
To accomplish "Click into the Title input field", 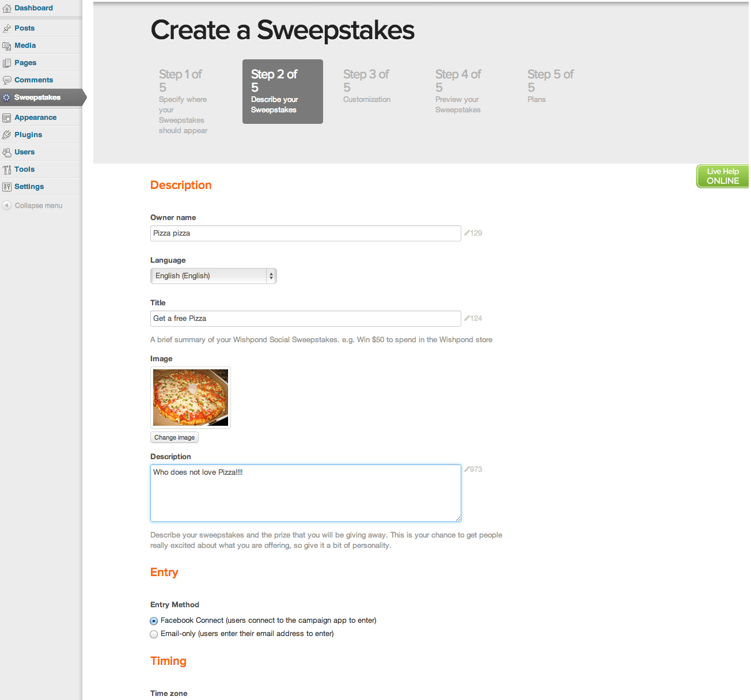I will (x=306, y=319).
